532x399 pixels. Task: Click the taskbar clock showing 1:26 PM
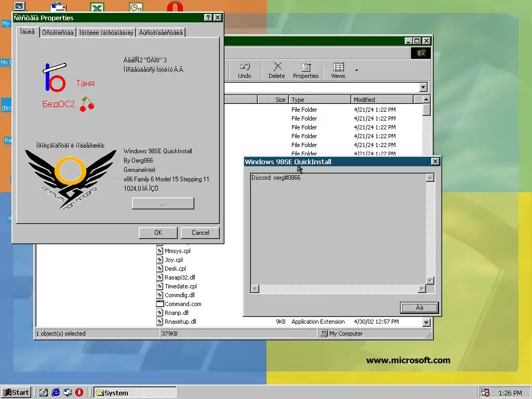click(x=510, y=393)
